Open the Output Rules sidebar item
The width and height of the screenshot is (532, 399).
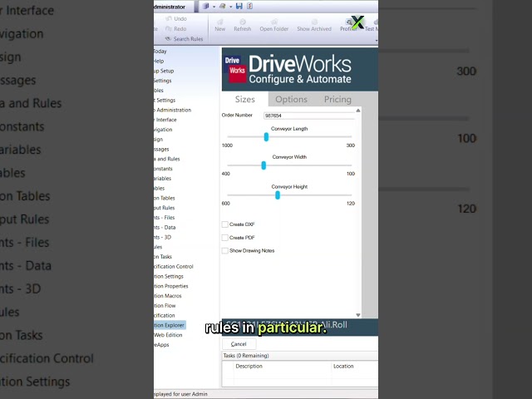coord(165,208)
